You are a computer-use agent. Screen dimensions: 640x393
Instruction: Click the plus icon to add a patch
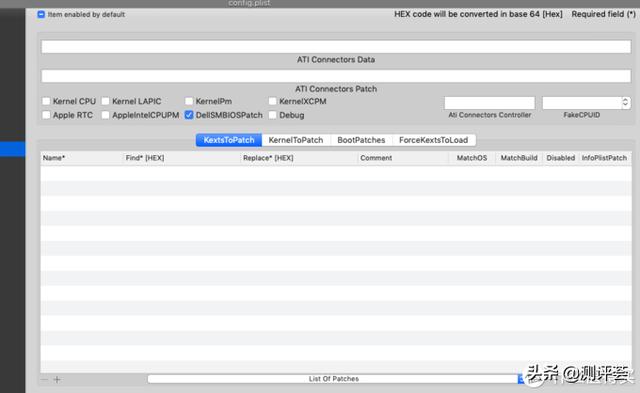tap(57, 380)
